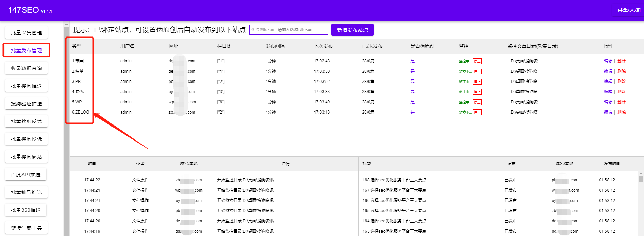Click 是 pseudo-original link for 3.PB row
644x236 pixels.
coord(413,82)
